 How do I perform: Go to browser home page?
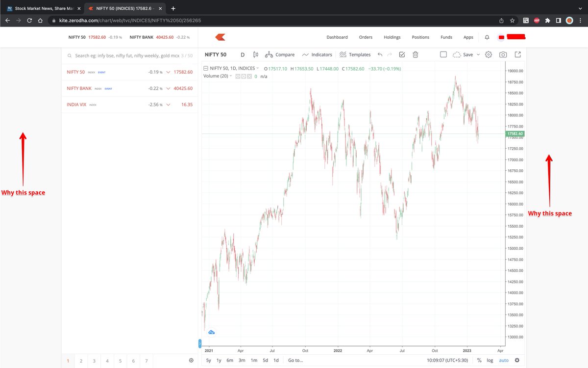[x=40, y=21]
